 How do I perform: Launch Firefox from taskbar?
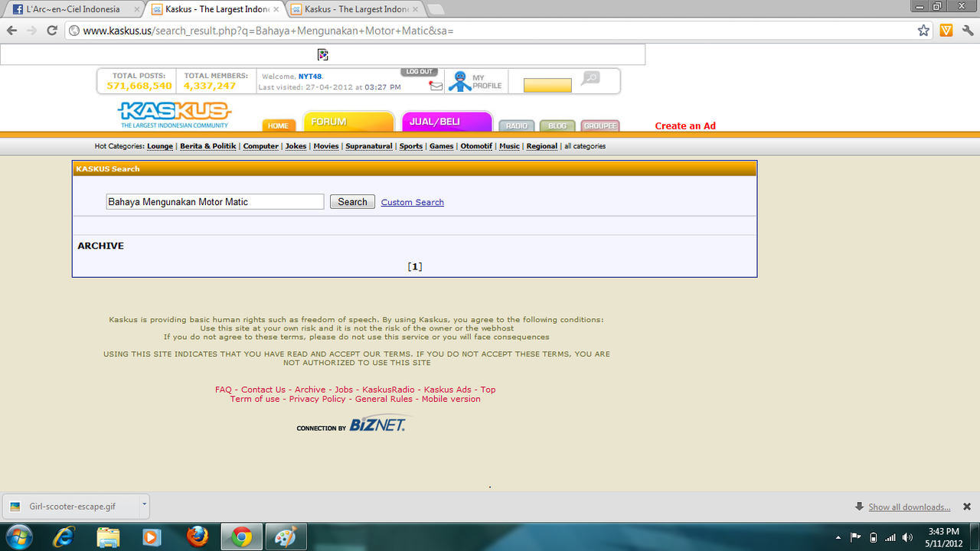tap(198, 537)
